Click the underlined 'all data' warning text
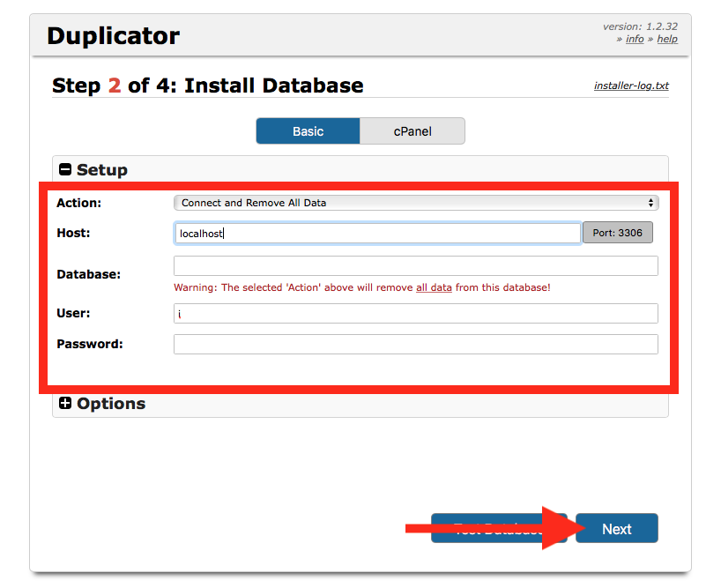Image resolution: width=721 pixels, height=588 pixels. click(434, 287)
